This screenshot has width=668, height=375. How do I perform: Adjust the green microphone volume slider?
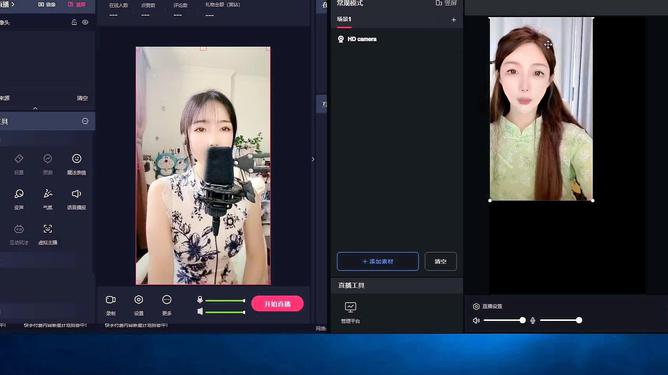tap(225, 300)
